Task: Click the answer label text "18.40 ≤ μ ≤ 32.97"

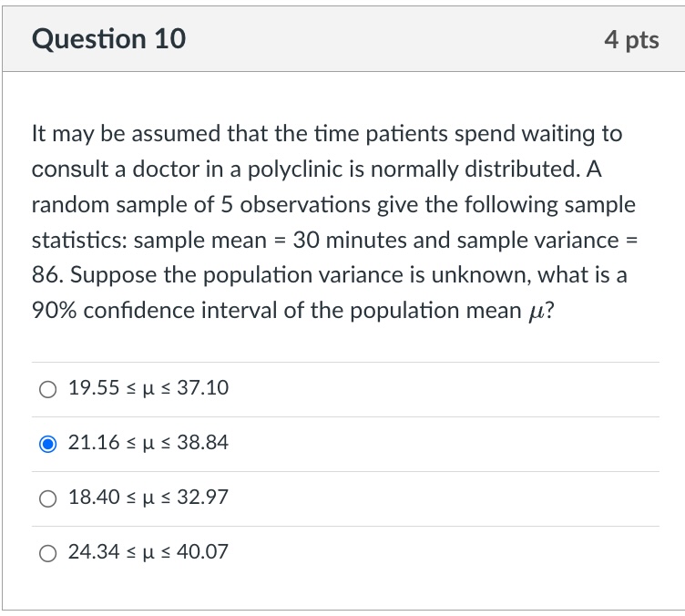Action: [x=148, y=498]
